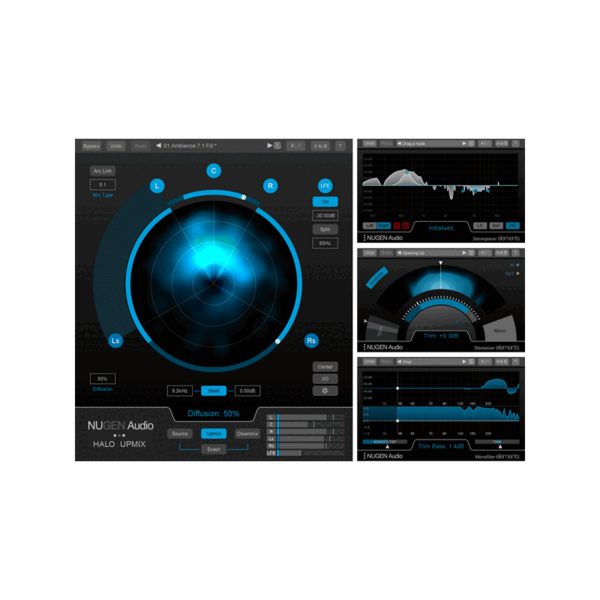Click the 95Hz LFE frequency field
This screenshot has height=600, width=600.
tap(325, 243)
